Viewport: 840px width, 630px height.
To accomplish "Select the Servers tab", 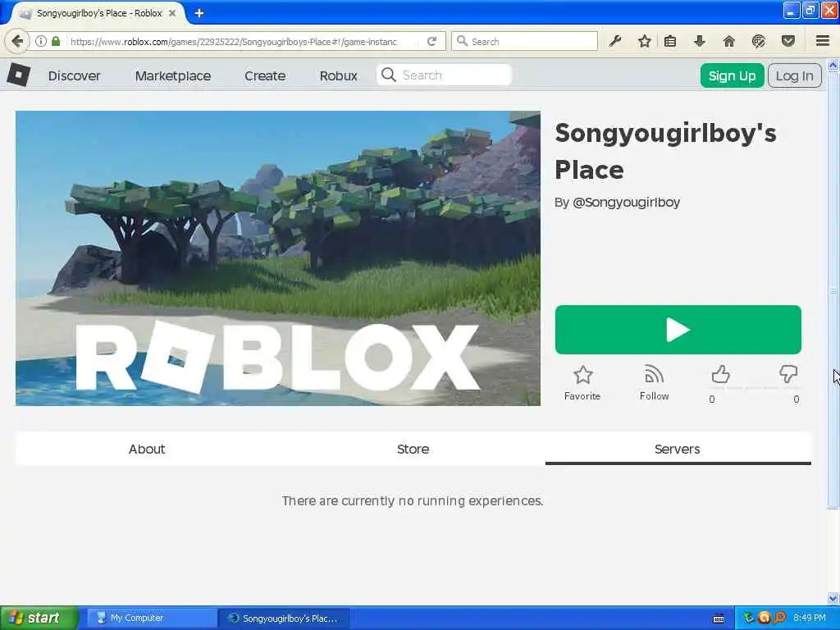I will click(x=678, y=449).
